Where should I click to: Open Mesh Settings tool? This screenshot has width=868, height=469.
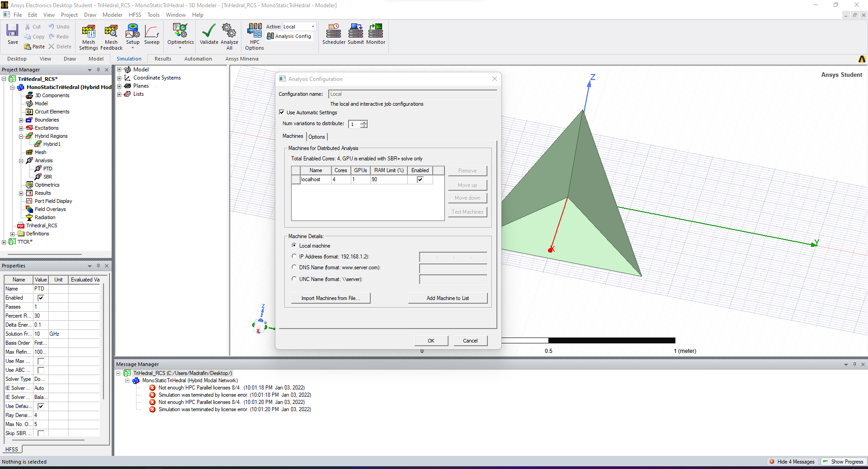point(88,32)
